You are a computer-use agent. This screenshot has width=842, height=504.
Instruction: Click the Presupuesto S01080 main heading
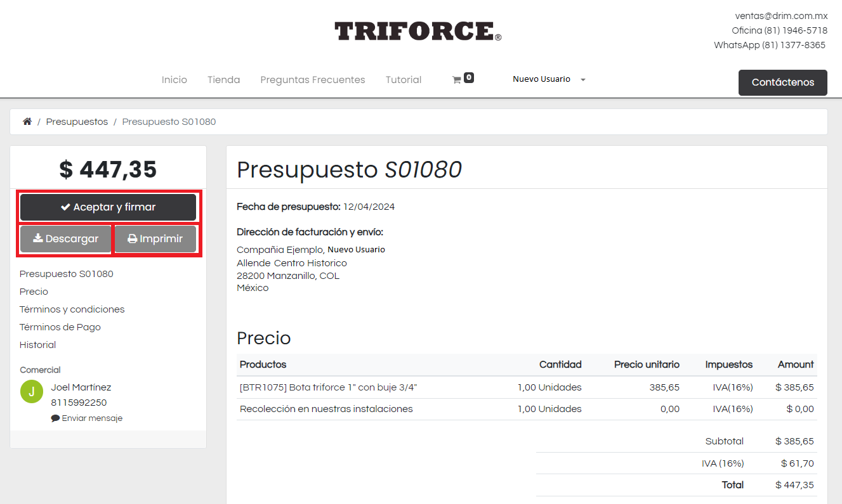(x=349, y=169)
